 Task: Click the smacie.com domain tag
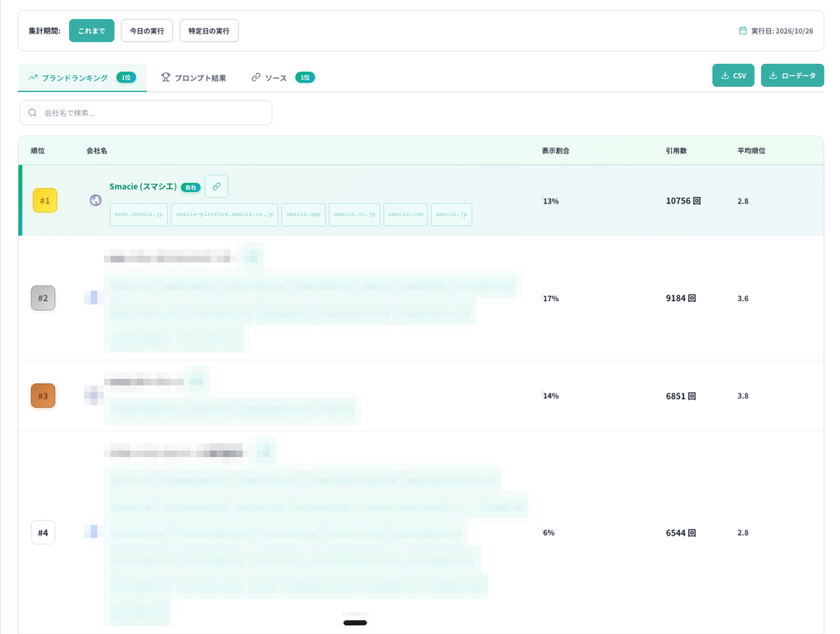(x=405, y=214)
